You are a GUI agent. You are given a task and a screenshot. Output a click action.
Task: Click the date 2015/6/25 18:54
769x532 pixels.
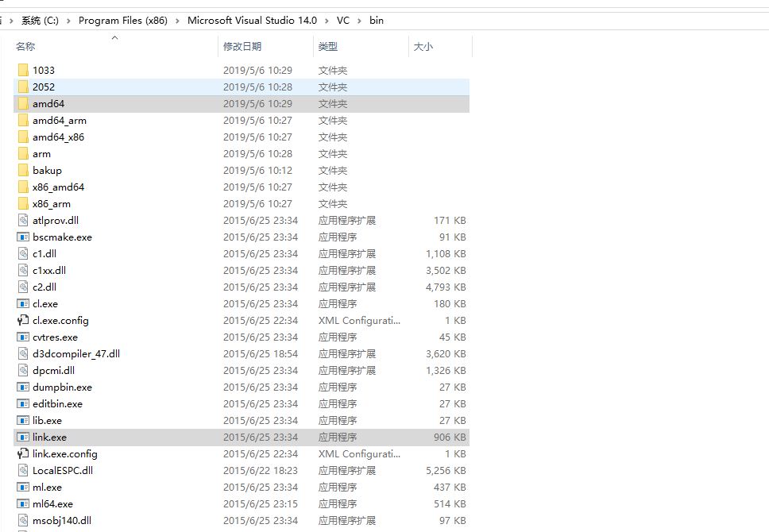point(261,353)
